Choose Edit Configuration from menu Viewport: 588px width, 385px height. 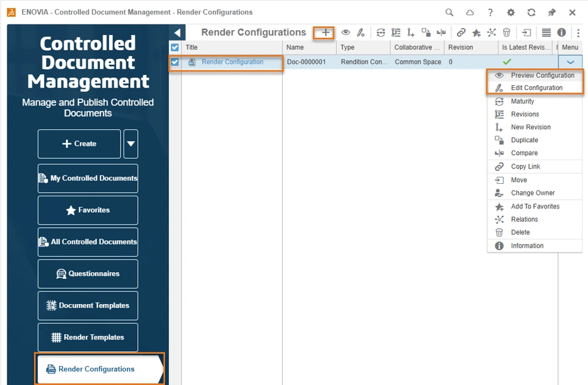(535, 88)
